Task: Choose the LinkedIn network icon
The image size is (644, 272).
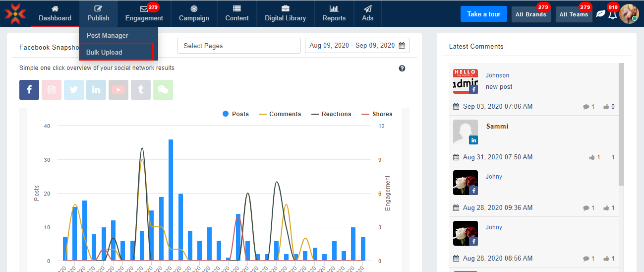Action: [x=96, y=90]
